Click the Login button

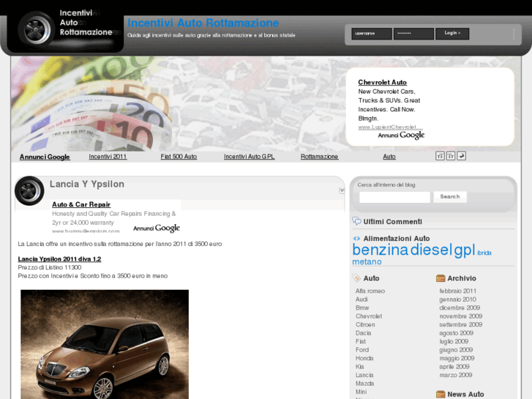click(452, 33)
